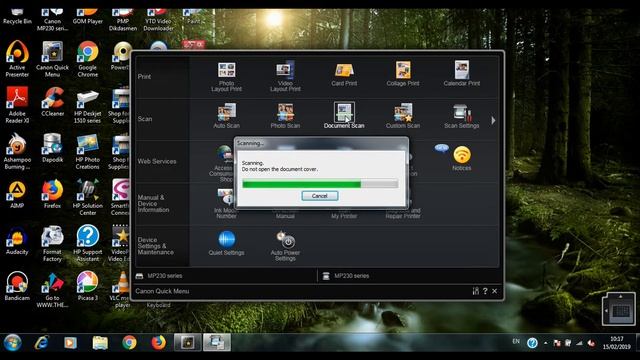Open Adobe Reader XI shortcut
The image size is (640, 360).
click(17, 105)
